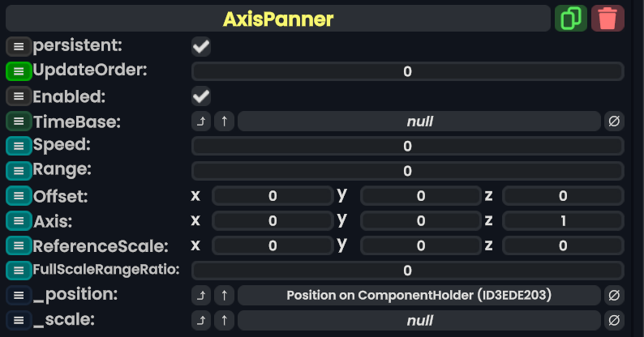Toggle the persistent checkbox
The height and width of the screenshot is (337, 644).
tap(201, 47)
